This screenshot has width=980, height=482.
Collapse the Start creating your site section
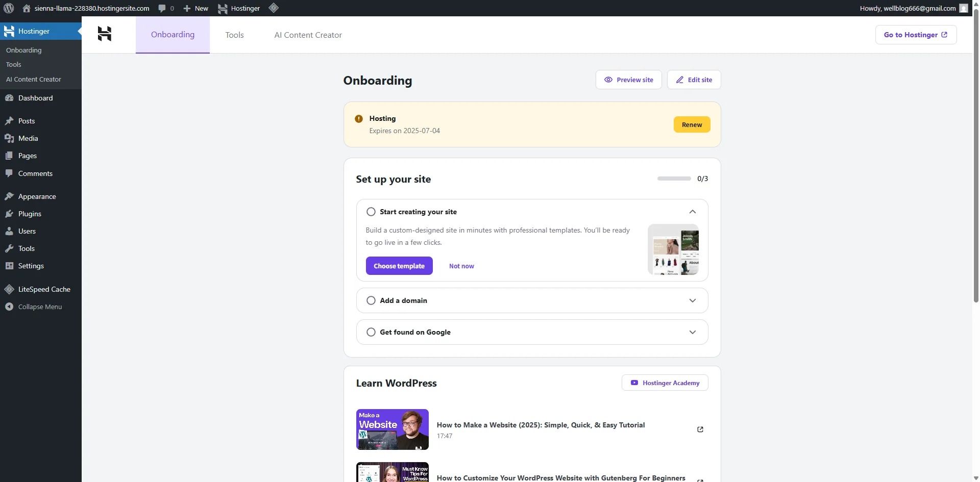click(x=693, y=212)
